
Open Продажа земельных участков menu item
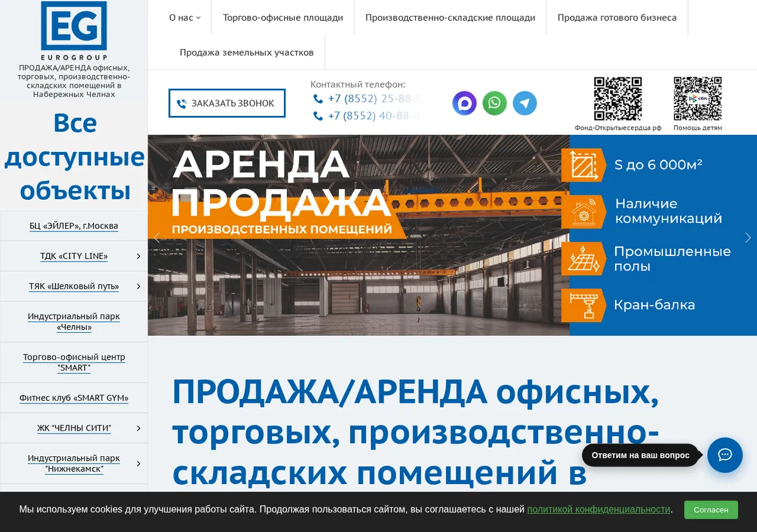(247, 52)
